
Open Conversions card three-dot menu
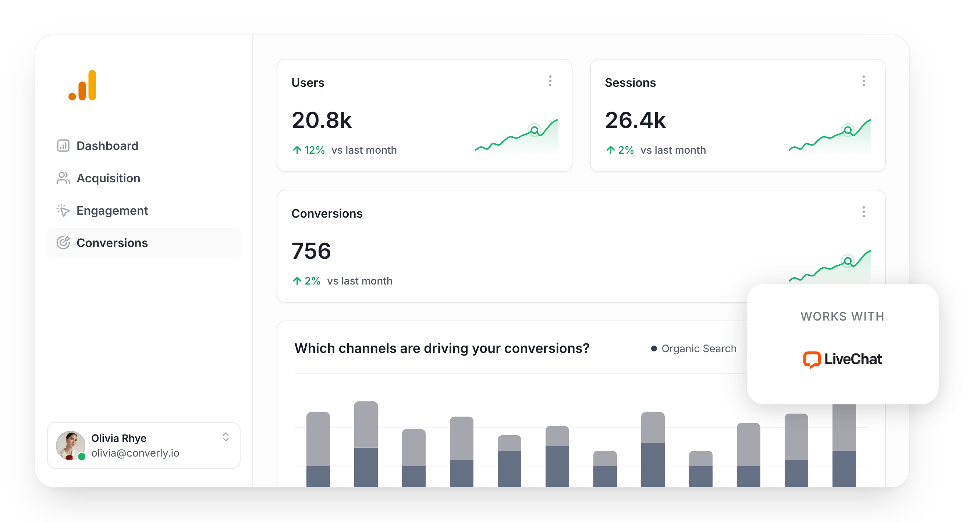[863, 212]
